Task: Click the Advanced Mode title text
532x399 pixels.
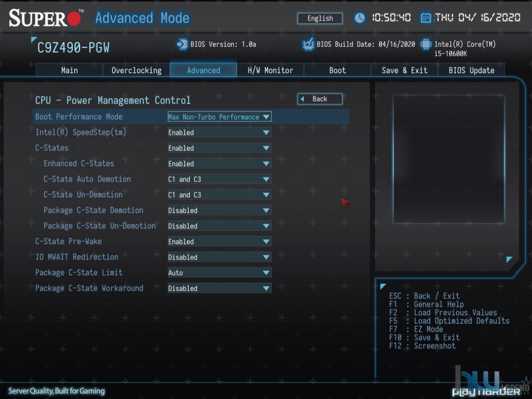Action: pos(142,18)
